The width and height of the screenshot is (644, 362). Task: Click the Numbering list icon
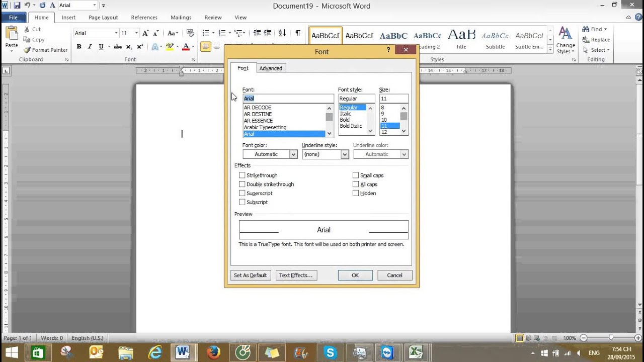222,33
